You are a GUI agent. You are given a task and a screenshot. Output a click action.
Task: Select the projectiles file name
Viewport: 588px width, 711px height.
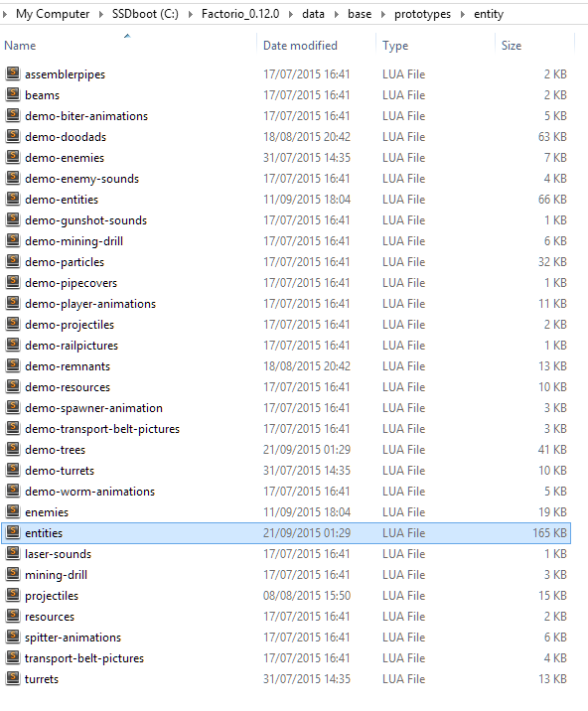(52, 596)
